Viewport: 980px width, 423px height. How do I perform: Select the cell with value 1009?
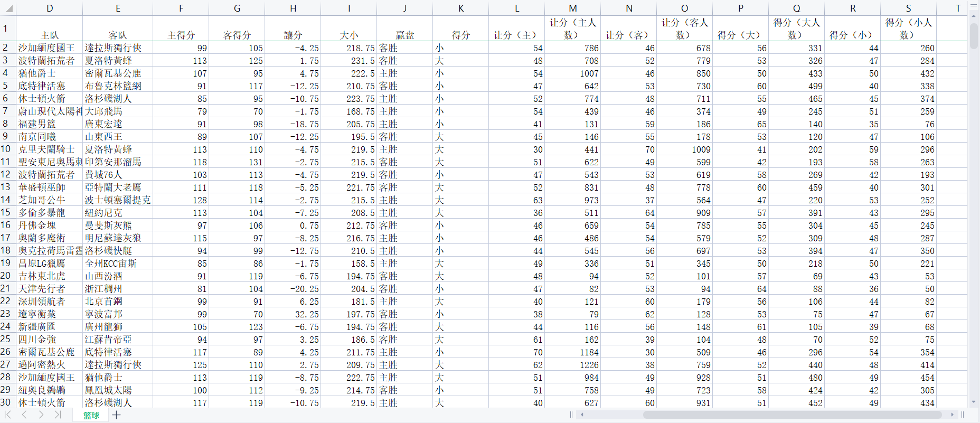(685, 149)
